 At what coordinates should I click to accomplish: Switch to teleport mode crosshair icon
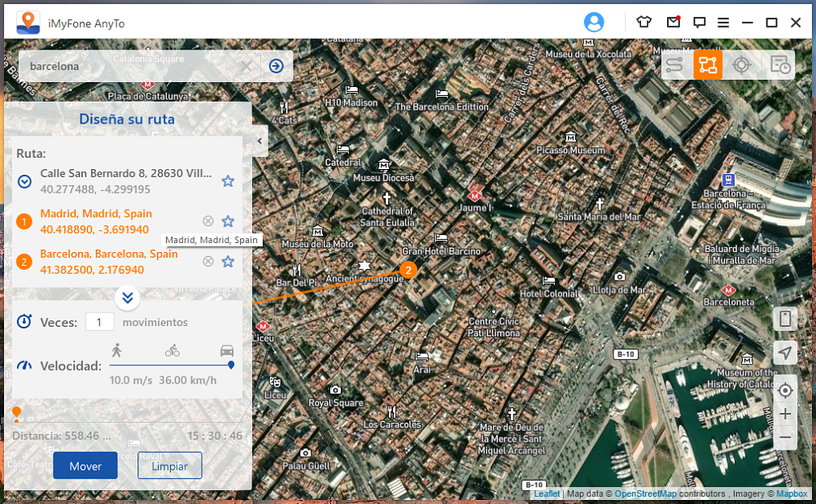(742, 65)
